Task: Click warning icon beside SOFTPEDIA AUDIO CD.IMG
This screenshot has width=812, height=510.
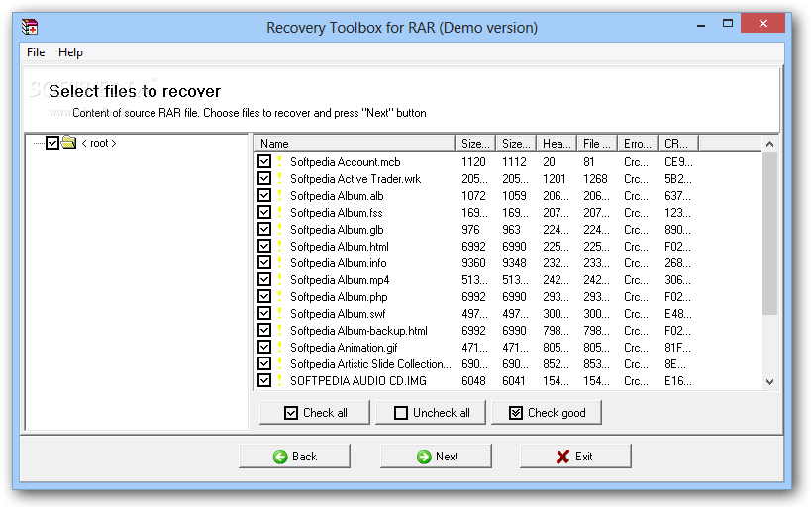Action: click(280, 380)
